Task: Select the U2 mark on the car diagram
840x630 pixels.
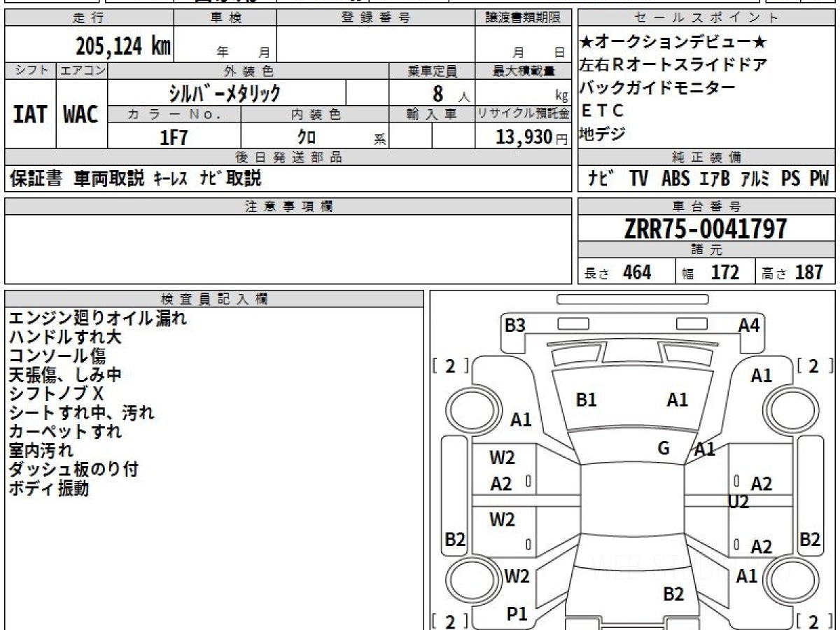Action: point(738,501)
